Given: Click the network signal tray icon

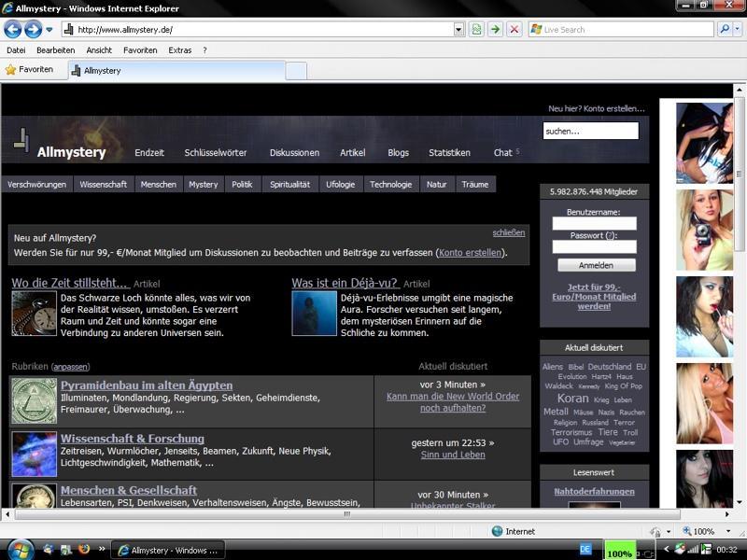Looking at the screenshot, I should tap(692, 550).
